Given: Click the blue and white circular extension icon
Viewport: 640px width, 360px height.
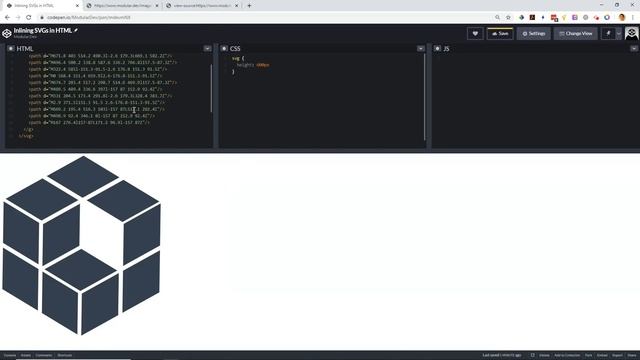Looking at the screenshot, I should [607, 18].
